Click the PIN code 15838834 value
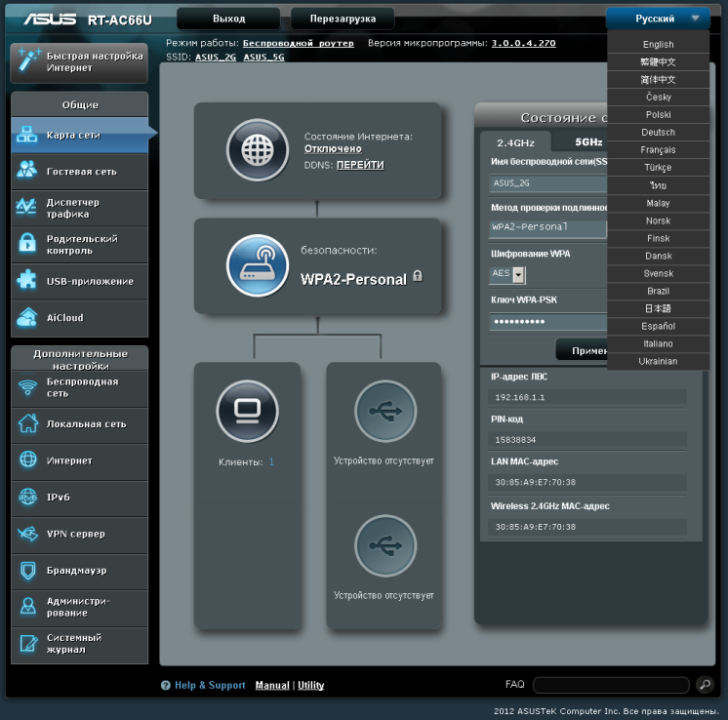The image size is (728, 720). (x=587, y=440)
